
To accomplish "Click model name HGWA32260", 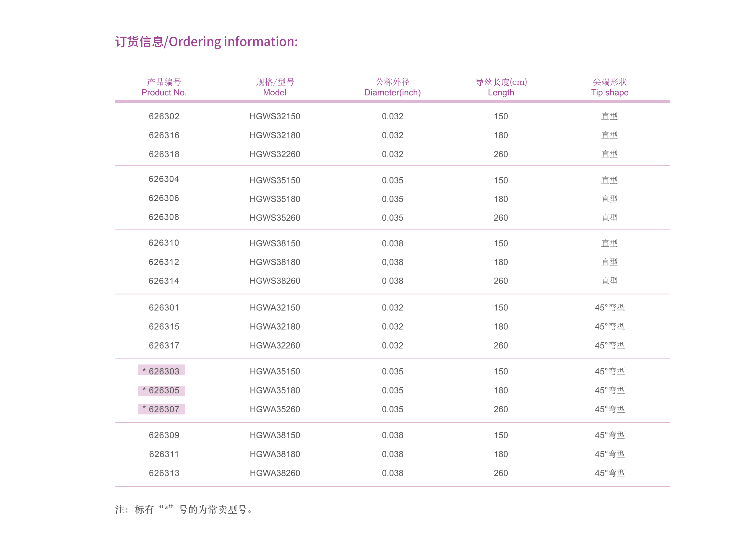I will point(275,345).
